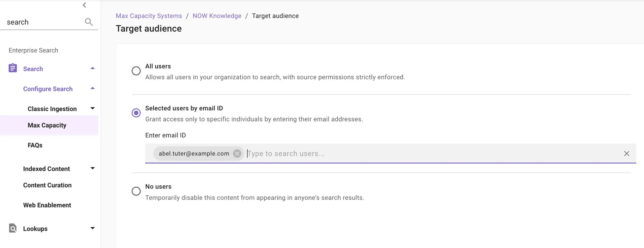
Task: Clear the email ID field with the X
Action: pos(627,153)
